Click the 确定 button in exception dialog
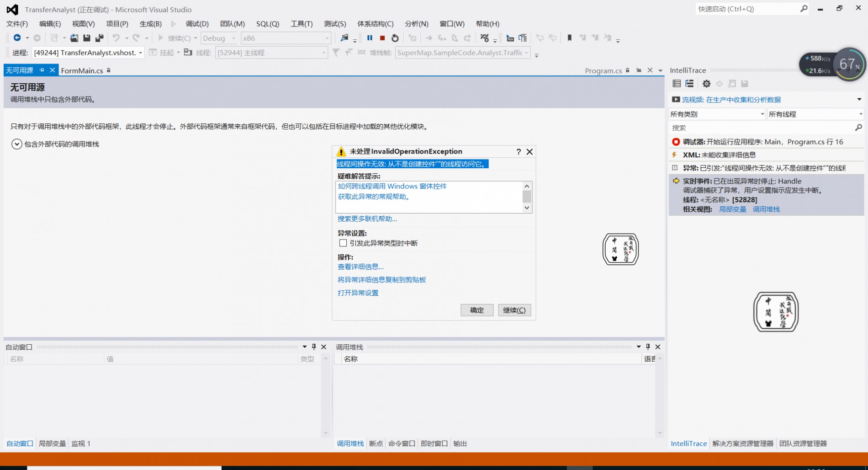This screenshot has height=470, width=868. point(477,310)
